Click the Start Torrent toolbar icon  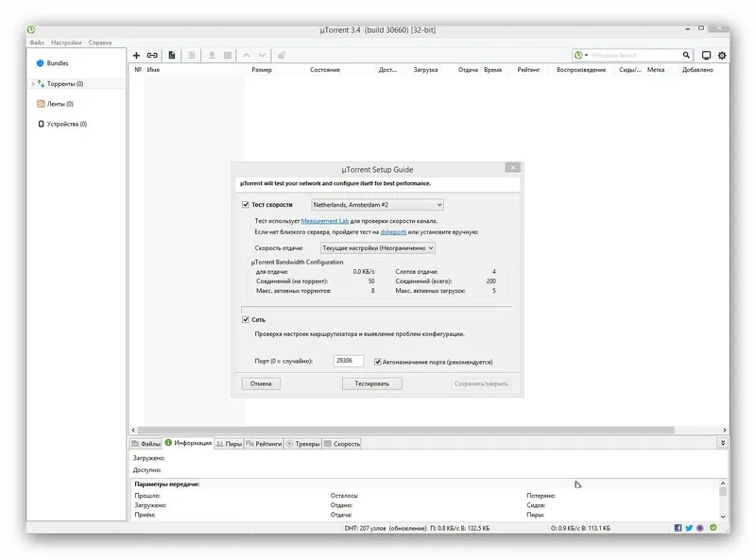click(213, 55)
